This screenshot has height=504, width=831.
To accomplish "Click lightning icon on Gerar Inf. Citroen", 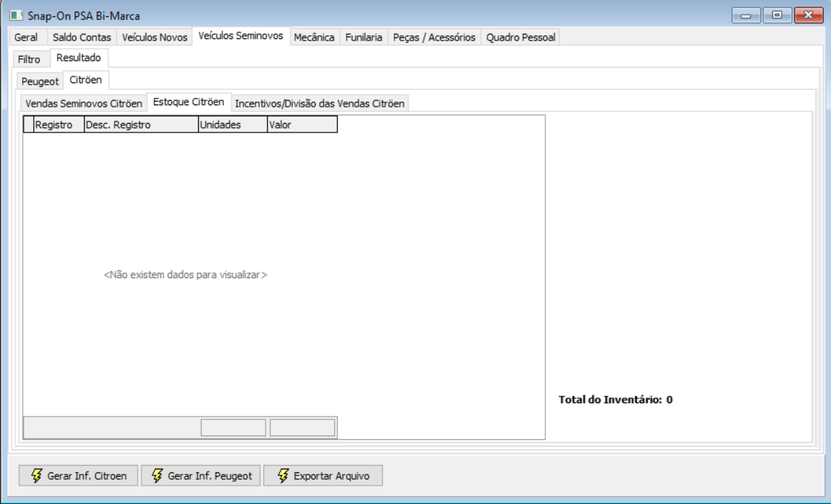I will coord(36,475).
